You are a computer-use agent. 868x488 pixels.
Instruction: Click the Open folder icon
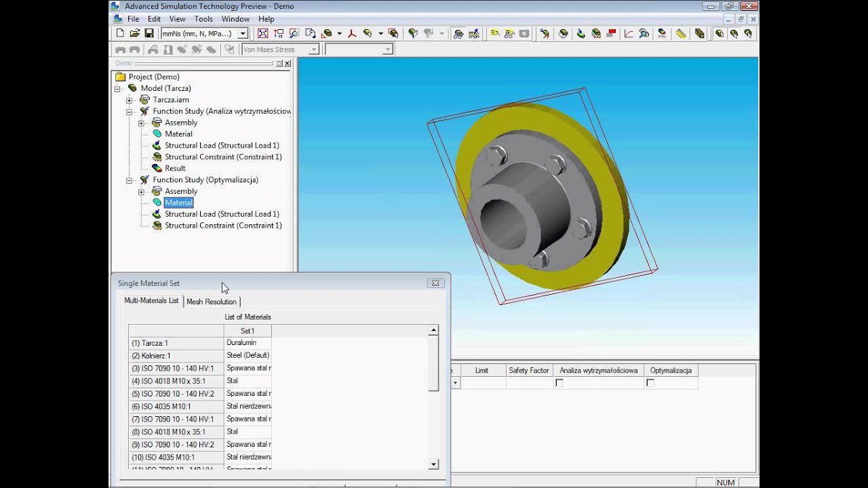click(134, 33)
